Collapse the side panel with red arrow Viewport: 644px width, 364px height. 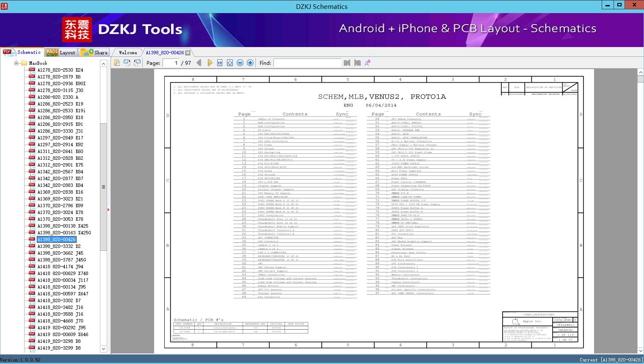(108, 209)
